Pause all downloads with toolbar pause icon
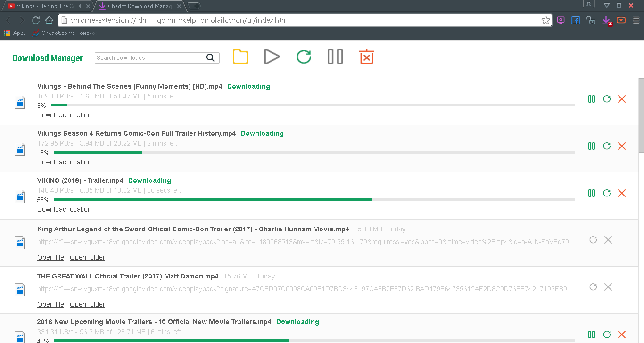The width and height of the screenshot is (644, 343). tap(335, 57)
